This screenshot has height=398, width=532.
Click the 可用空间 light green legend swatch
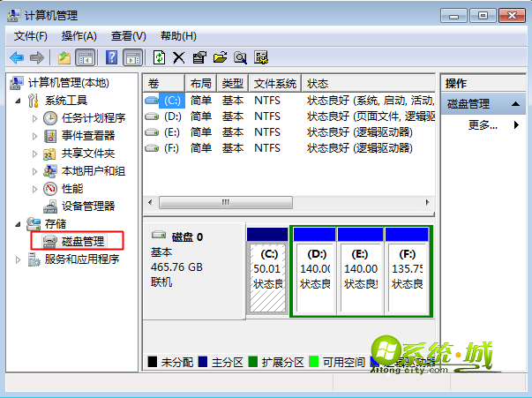pyautogui.click(x=314, y=362)
